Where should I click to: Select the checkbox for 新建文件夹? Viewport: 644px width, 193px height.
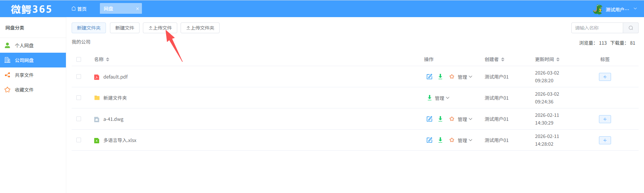pos(79,98)
